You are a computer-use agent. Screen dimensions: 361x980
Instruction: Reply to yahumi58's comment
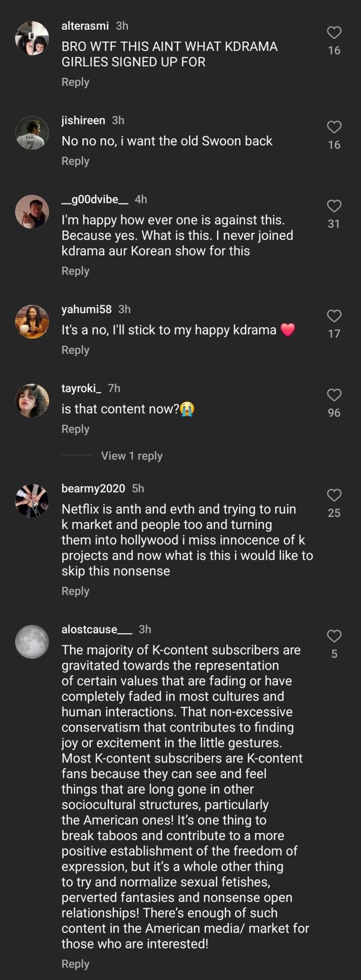[75, 350]
